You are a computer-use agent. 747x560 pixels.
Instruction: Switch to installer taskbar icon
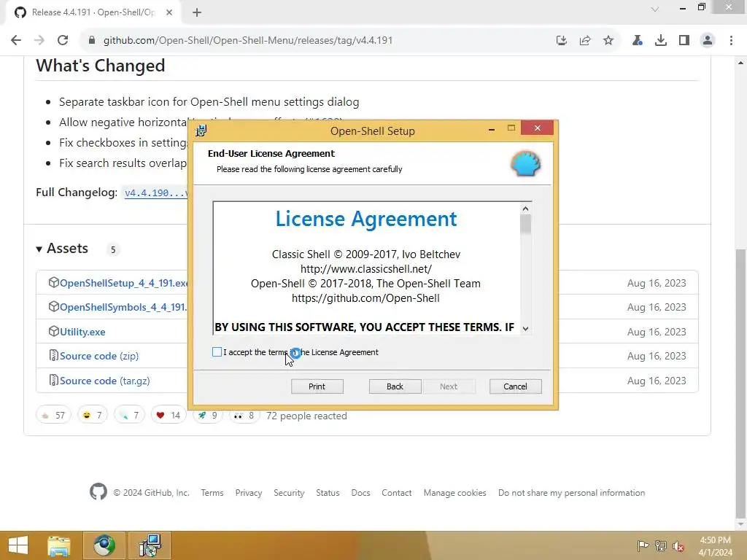pos(150,545)
